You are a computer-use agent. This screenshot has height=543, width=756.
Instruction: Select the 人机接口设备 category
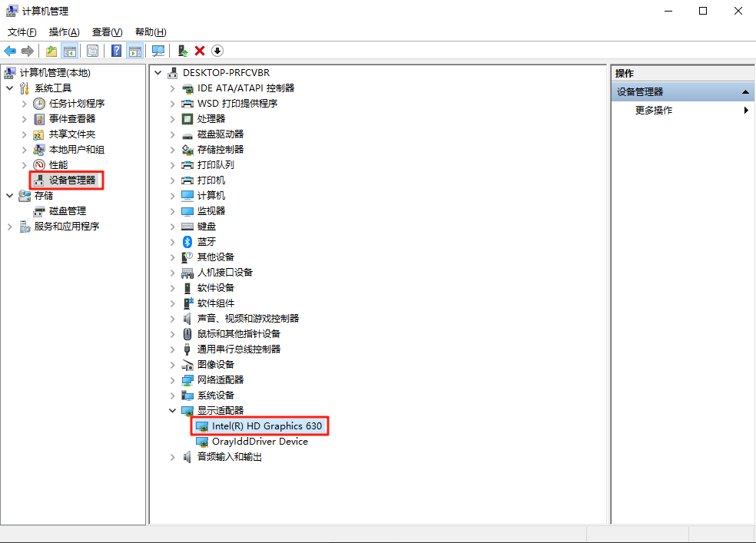[224, 272]
